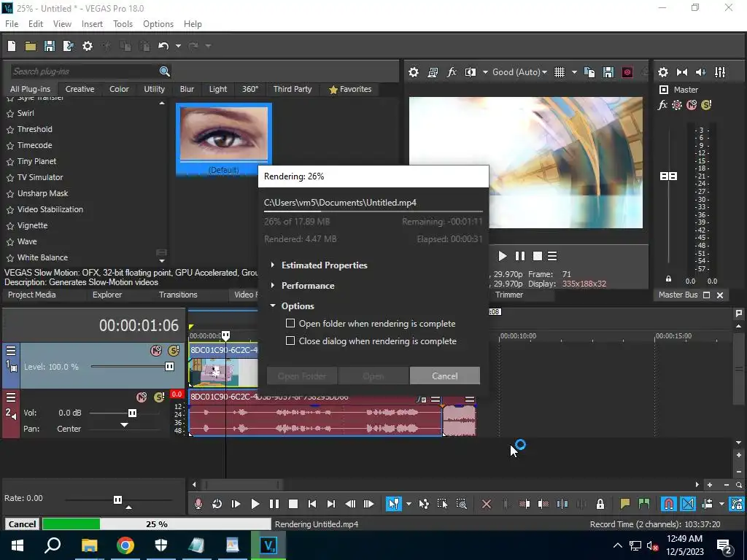Open Good (Auto) preview quality dropdown
Image resolution: width=747 pixels, height=560 pixels.
pos(519,72)
